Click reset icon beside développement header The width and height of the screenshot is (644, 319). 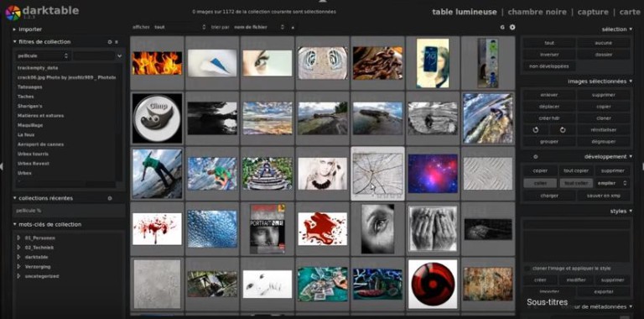pos(535,157)
